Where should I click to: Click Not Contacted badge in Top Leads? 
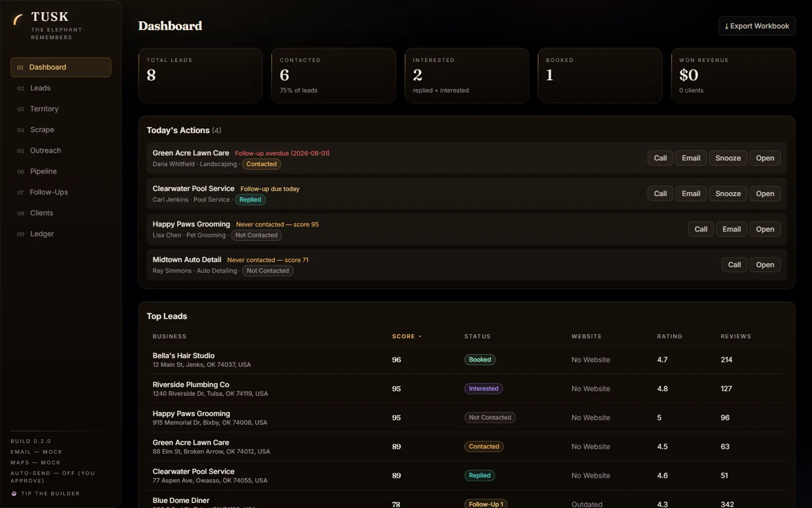(490, 418)
